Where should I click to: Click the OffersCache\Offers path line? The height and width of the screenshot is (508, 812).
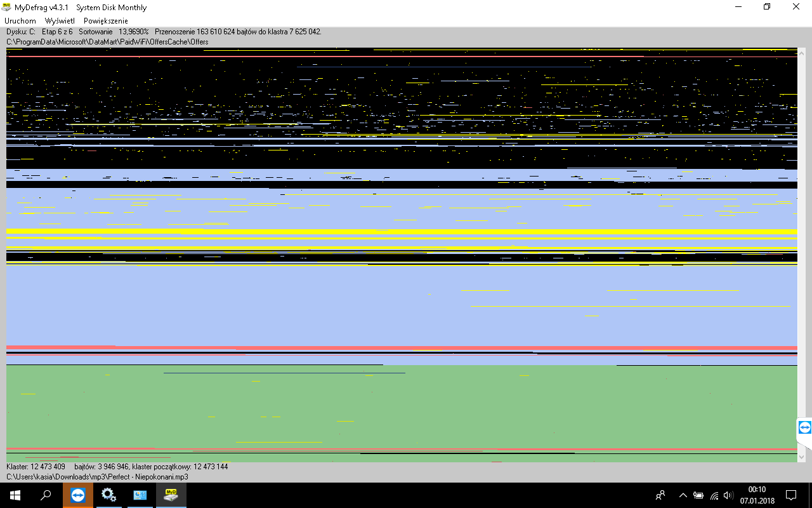click(107, 42)
